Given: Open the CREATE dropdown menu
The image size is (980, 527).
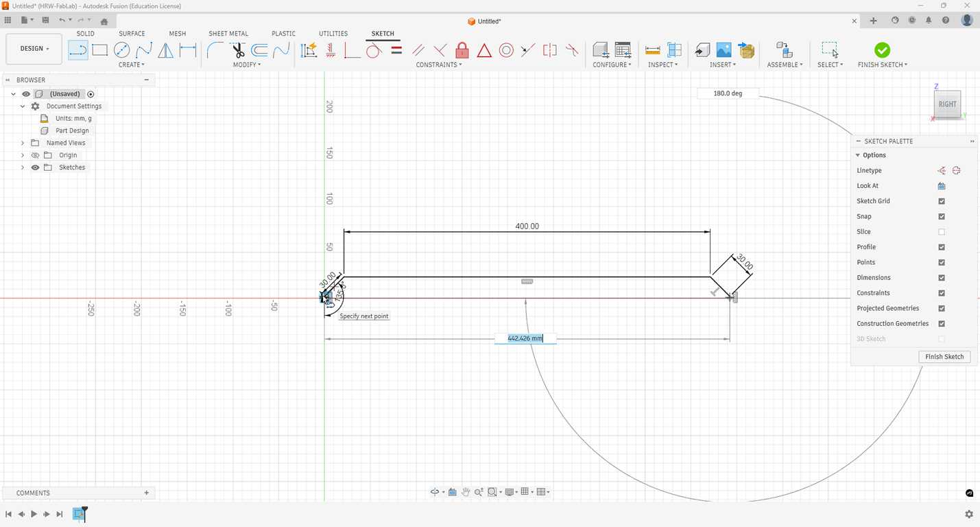Looking at the screenshot, I should (x=132, y=65).
